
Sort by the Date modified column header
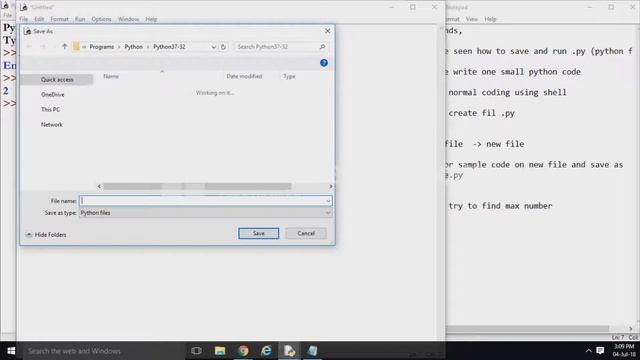pos(244,76)
